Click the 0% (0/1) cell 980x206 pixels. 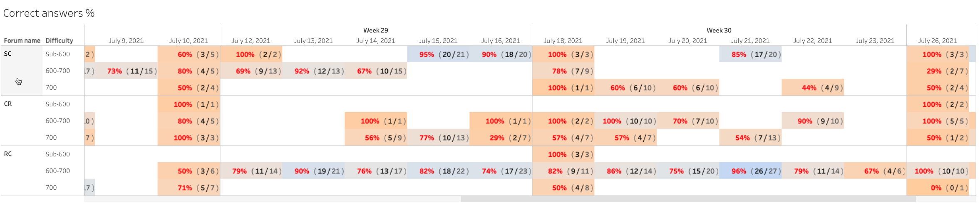(938, 188)
